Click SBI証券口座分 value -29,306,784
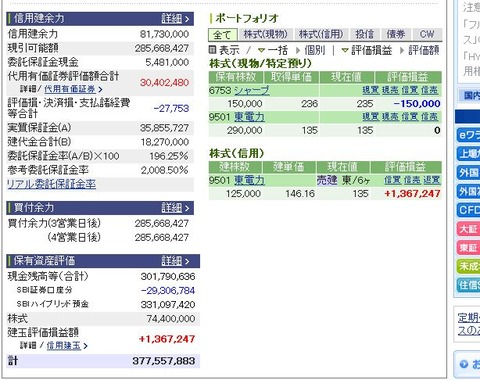Screen dimensions: 480x380 [168, 291]
